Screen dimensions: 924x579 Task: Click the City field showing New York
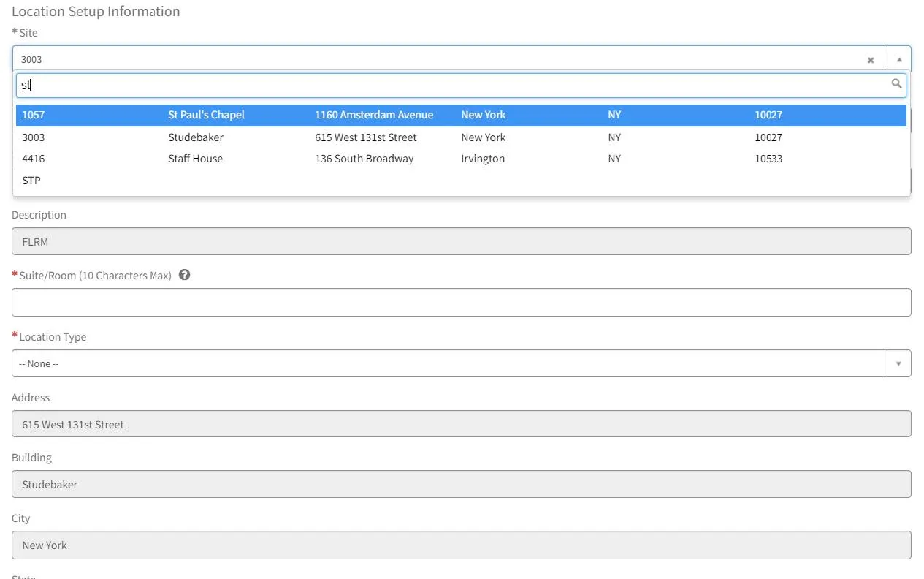click(462, 545)
